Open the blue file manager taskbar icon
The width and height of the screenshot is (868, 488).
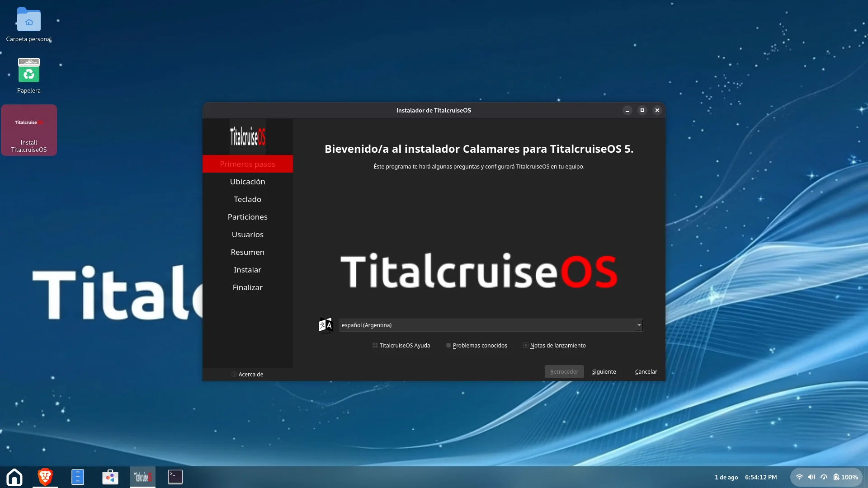click(x=78, y=477)
